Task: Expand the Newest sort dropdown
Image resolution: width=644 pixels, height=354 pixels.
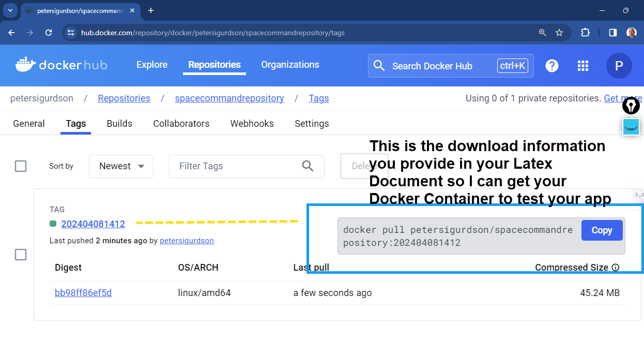Action: (121, 166)
